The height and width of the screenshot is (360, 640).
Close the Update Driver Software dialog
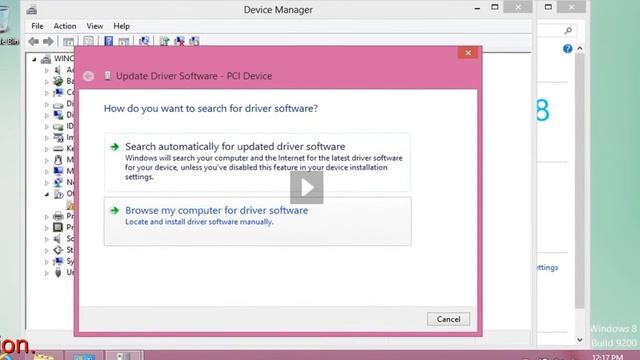[x=468, y=53]
